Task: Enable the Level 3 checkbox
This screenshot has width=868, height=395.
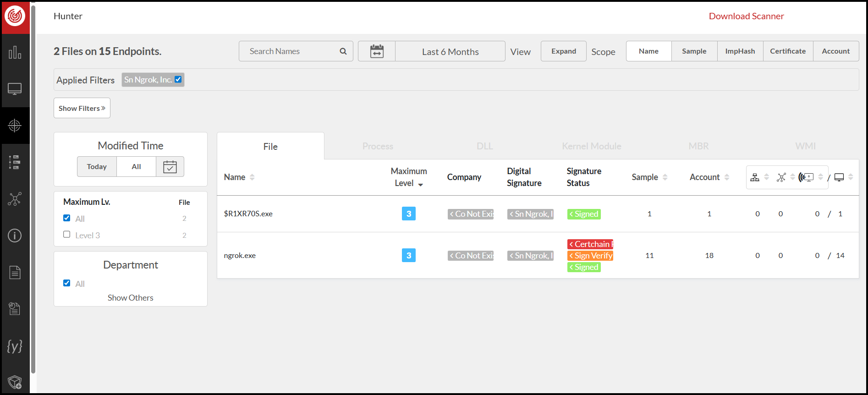Action: pyautogui.click(x=67, y=235)
